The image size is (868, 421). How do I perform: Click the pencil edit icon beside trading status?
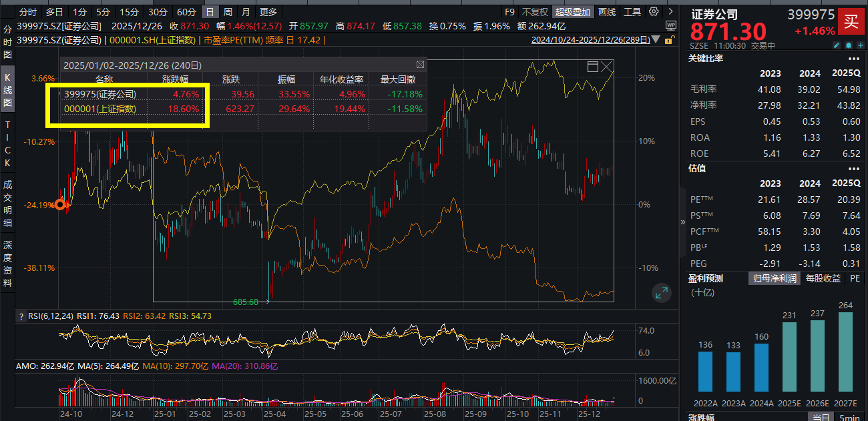click(836, 46)
